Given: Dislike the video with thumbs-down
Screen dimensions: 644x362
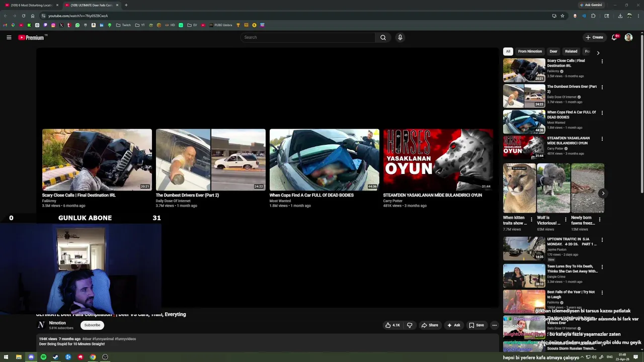Looking at the screenshot, I should pos(410,325).
